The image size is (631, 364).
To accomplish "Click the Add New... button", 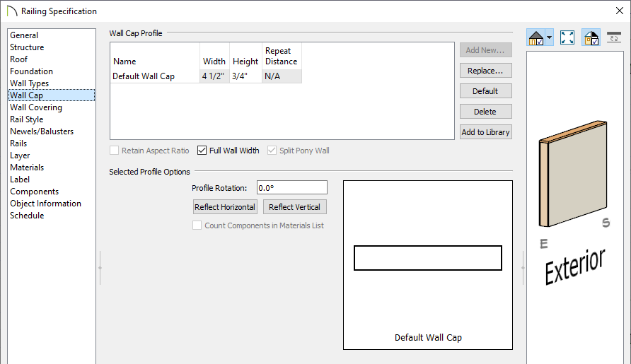I will (x=486, y=50).
